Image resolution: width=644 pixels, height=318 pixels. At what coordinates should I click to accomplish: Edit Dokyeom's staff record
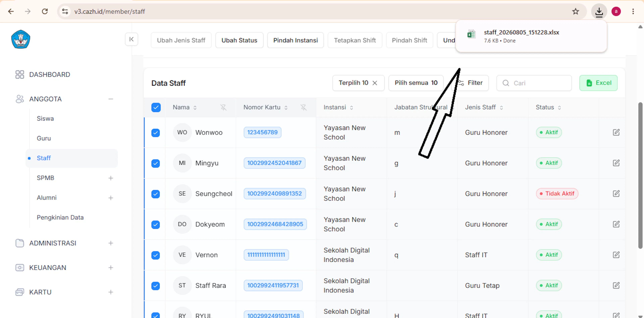(616, 224)
